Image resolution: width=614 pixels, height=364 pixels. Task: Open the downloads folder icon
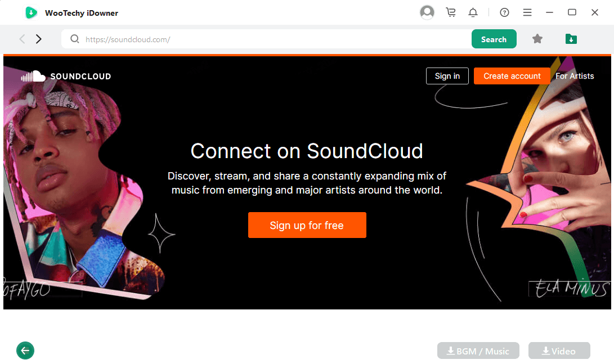(x=571, y=39)
